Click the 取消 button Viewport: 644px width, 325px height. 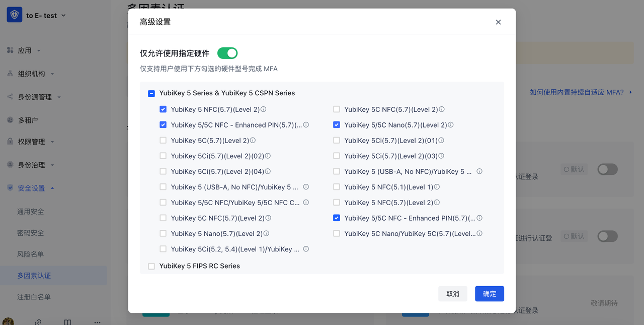pyautogui.click(x=452, y=294)
